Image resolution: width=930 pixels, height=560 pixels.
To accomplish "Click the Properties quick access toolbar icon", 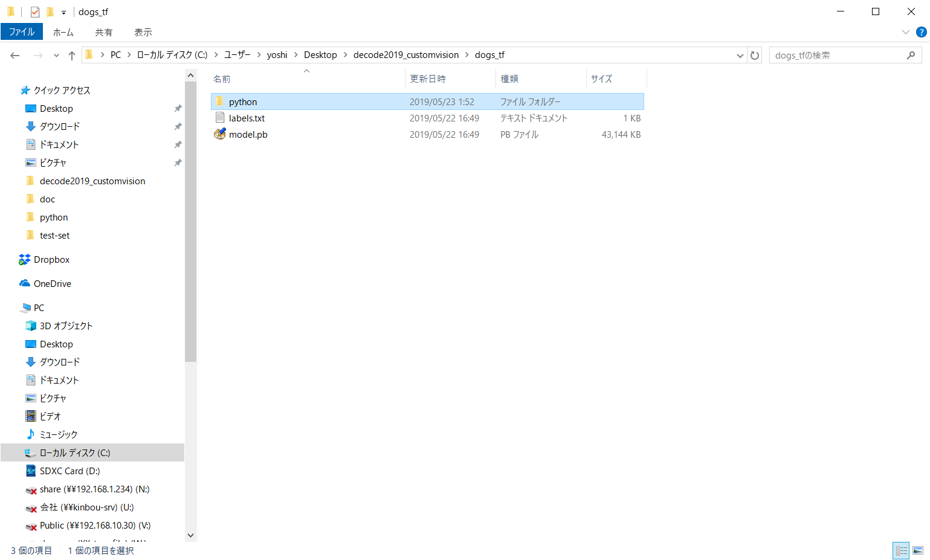I will [x=35, y=12].
